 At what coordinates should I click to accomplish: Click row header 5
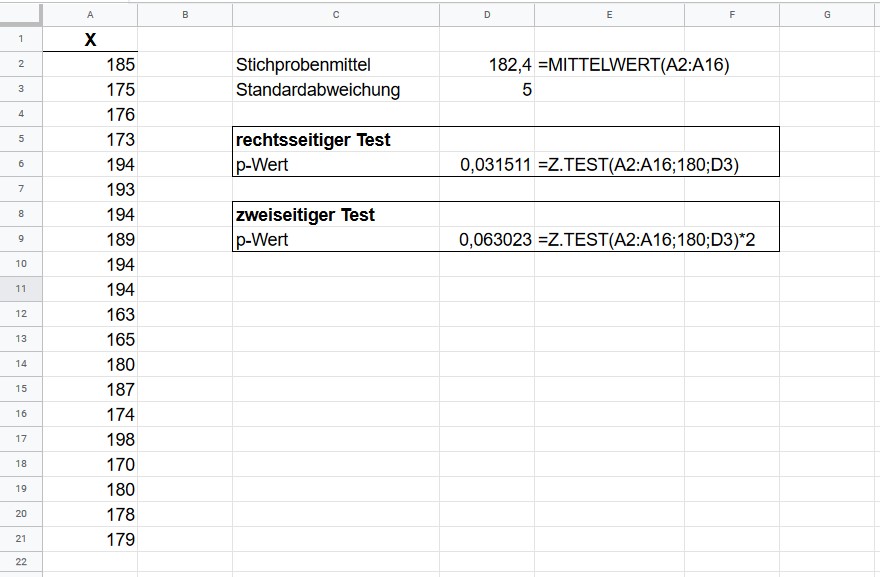(22, 139)
